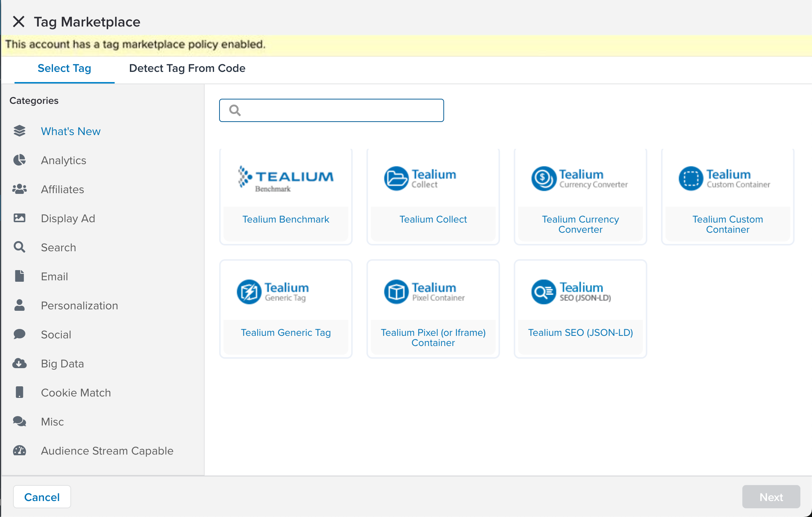Click the Big Data cloud download icon
The width and height of the screenshot is (812, 517).
pos(20,363)
